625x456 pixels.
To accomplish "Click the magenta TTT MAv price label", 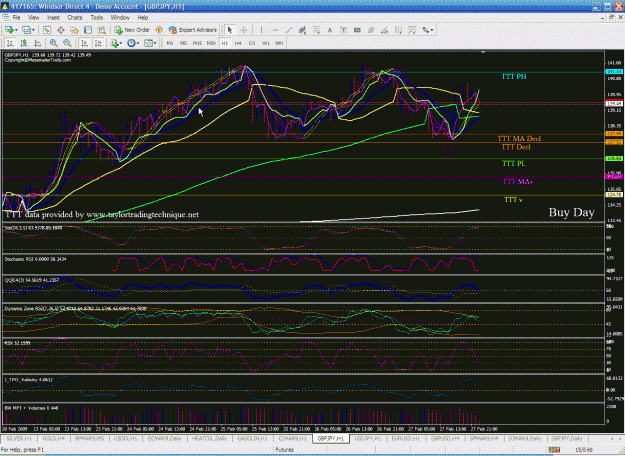I will [614, 177].
